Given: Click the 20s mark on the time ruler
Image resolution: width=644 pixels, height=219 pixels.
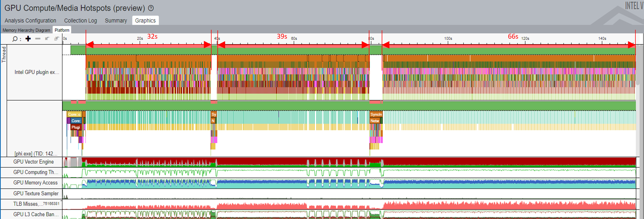Looking at the screenshot, I should coord(140,39).
